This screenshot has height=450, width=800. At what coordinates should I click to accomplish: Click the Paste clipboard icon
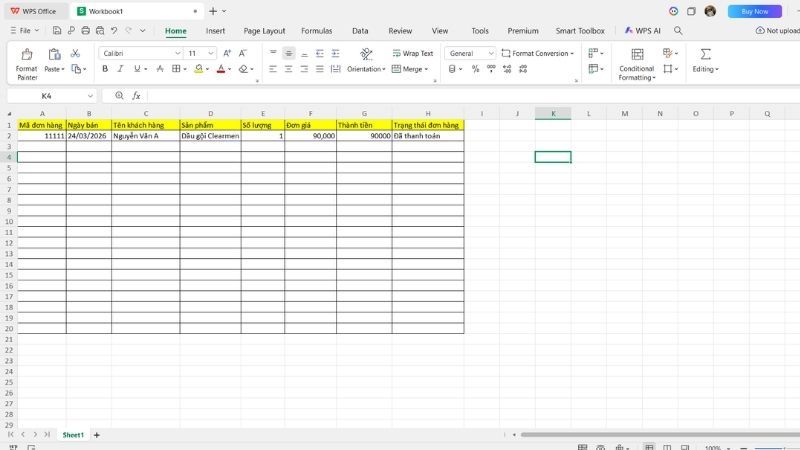coord(54,54)
